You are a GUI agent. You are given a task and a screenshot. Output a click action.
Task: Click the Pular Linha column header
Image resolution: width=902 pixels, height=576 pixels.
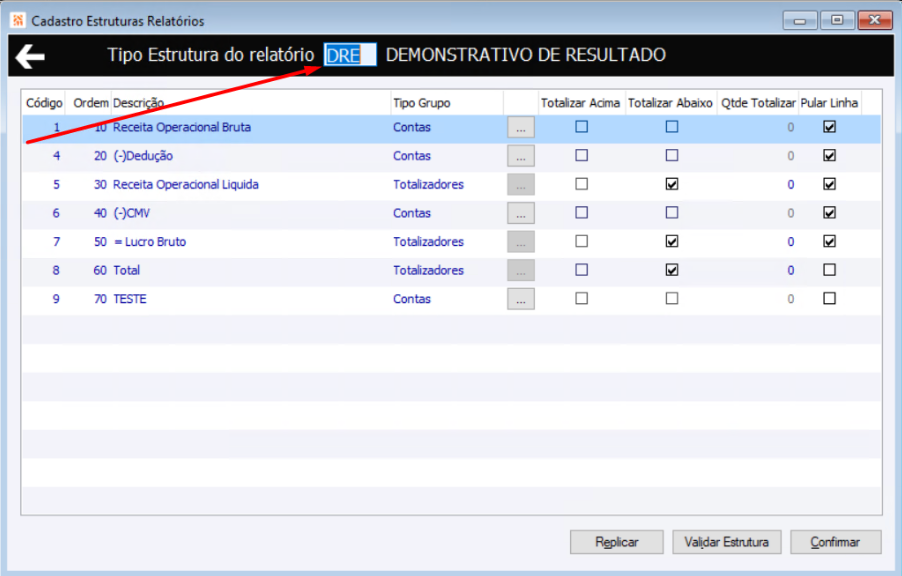pos(830,103)
